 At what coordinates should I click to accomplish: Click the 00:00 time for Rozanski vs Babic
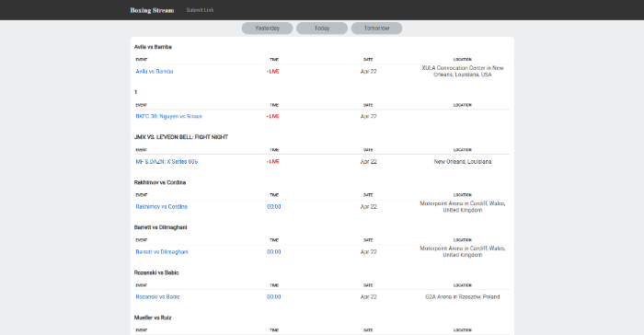tap(274, 296)
